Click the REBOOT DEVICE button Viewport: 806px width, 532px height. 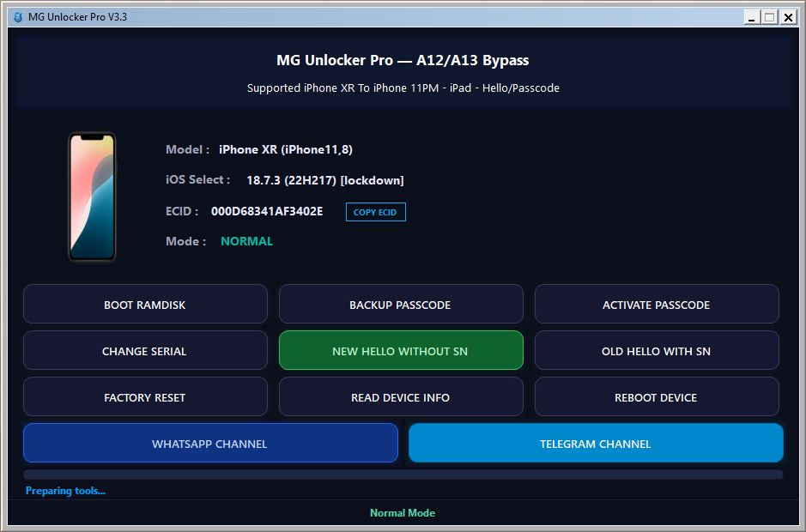tap(657, 396)
